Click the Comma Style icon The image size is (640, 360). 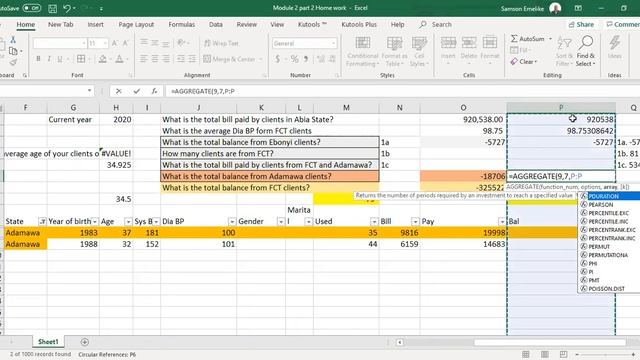(306, 59)
